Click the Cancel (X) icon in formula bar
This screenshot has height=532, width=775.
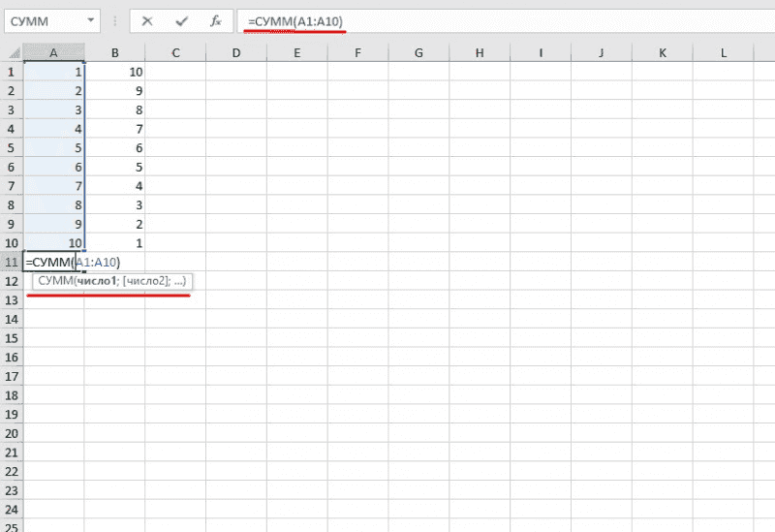pyautogui.click(x=147, y=21)
